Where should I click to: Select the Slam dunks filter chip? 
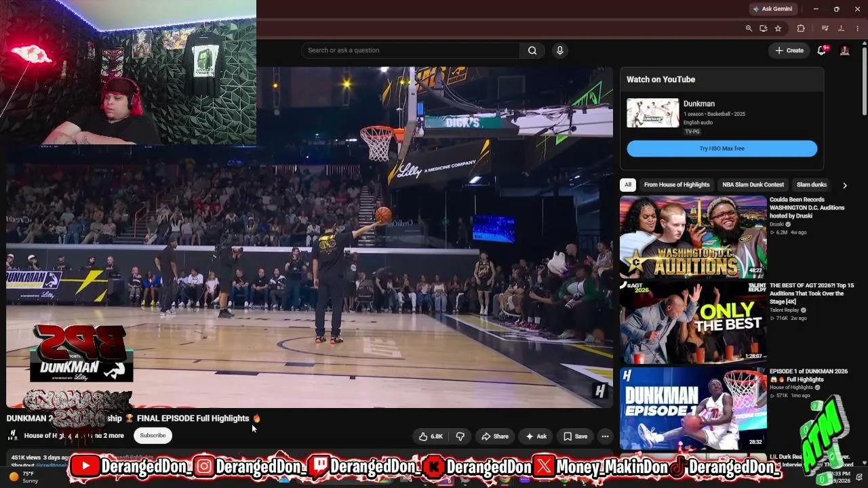click(x=812, y=184)
